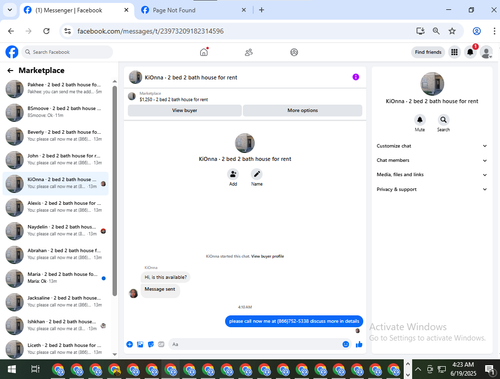
Task: Click the Facebook logo icon
Action: [12, 52]
